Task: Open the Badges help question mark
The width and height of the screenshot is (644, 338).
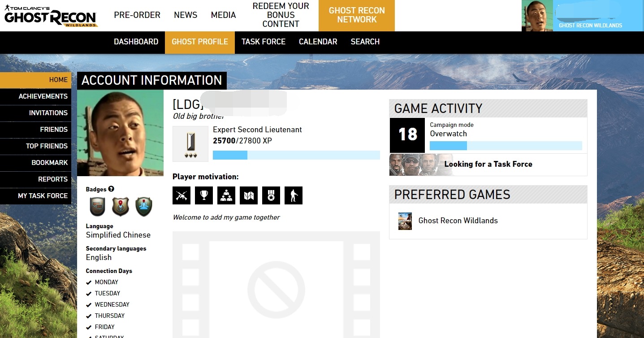Action: (x=111, y=189)
